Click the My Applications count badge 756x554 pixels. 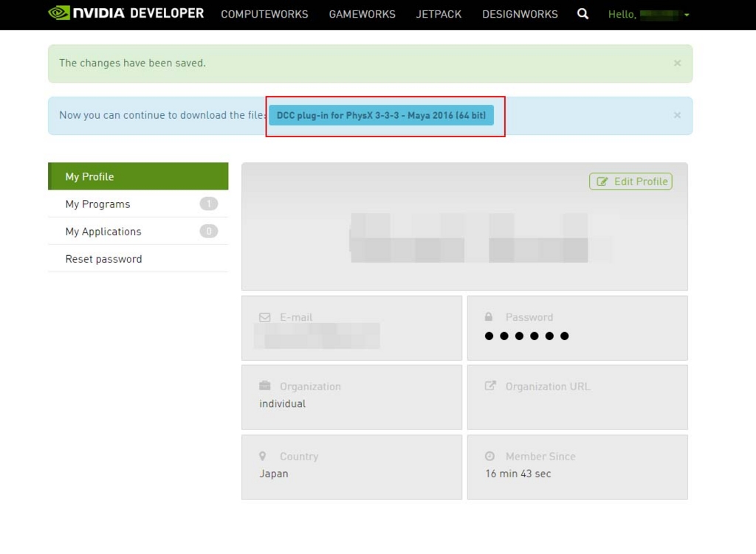click(x=208, y=231)
